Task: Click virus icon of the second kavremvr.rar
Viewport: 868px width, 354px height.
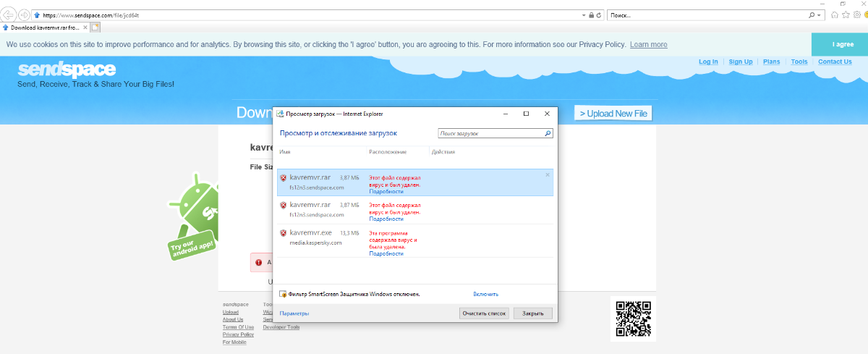Action: [284, 205]
